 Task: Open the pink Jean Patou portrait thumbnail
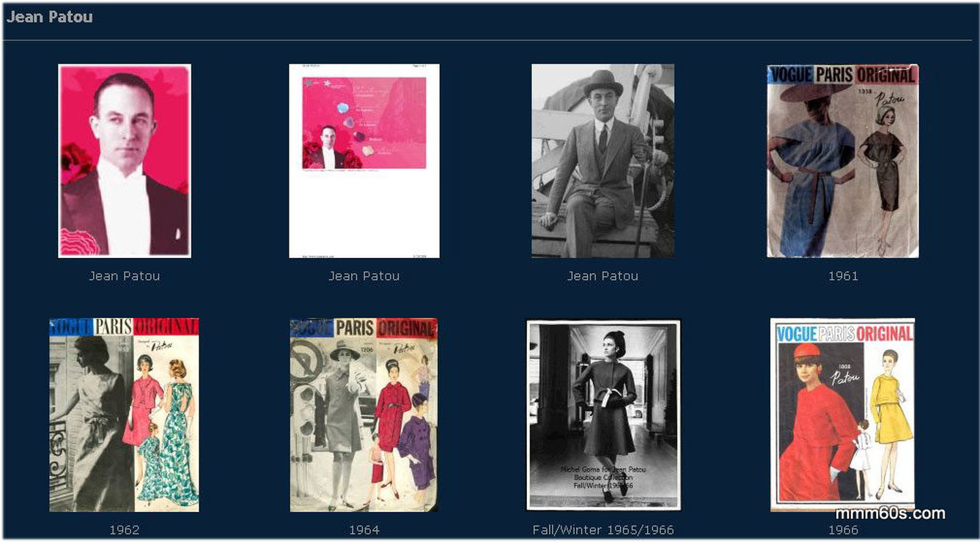pos(125,161)
